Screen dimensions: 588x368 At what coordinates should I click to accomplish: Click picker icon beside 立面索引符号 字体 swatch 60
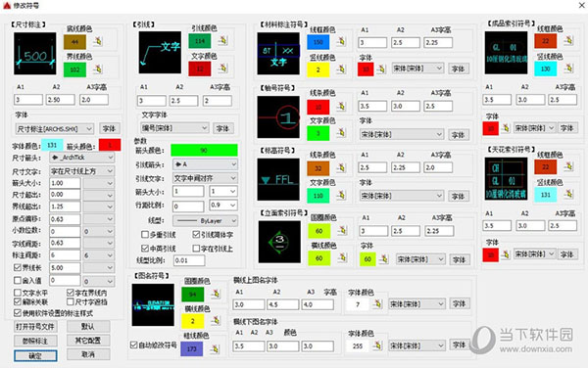coord(383,258)
